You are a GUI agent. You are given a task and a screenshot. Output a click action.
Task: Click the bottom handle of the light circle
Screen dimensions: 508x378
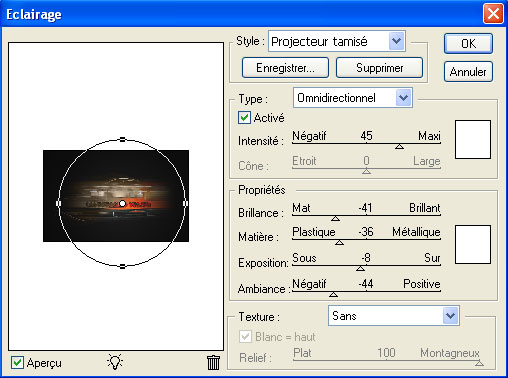point(122,266)
